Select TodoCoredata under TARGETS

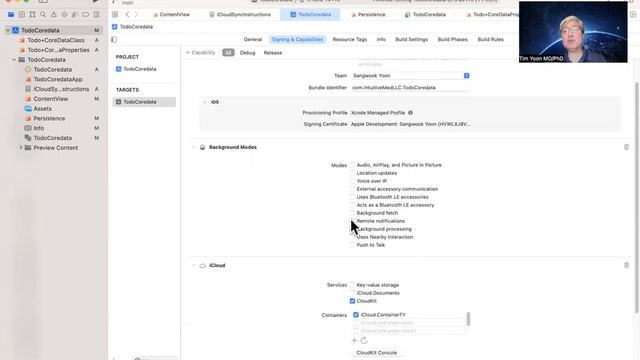click(144, 102)
